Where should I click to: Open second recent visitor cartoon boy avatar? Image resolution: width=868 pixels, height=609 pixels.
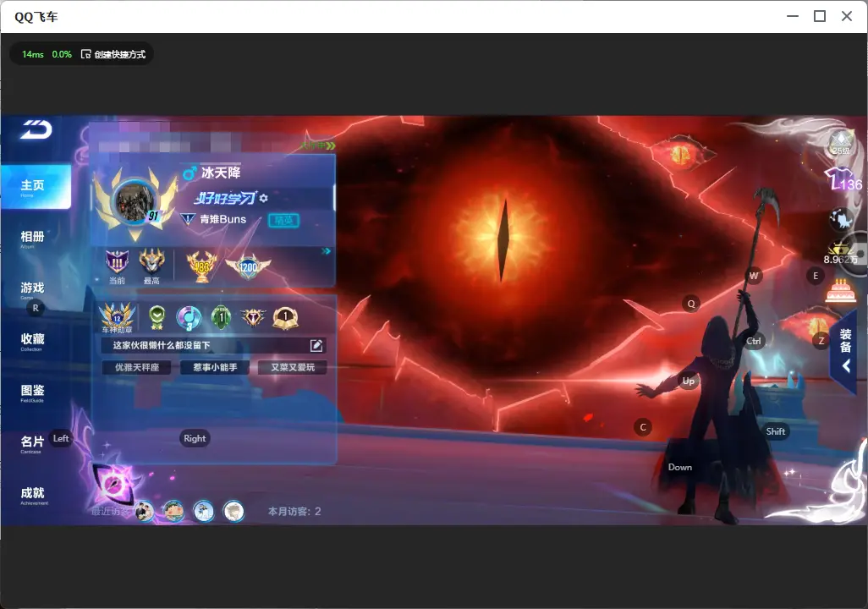pos(173,512)
